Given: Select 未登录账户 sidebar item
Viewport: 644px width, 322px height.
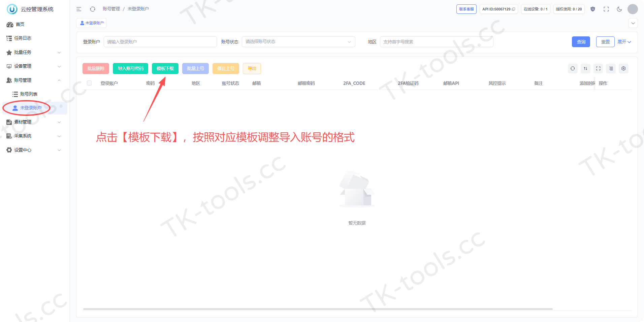Looking at the screenshot, I should tap(35, 108).
